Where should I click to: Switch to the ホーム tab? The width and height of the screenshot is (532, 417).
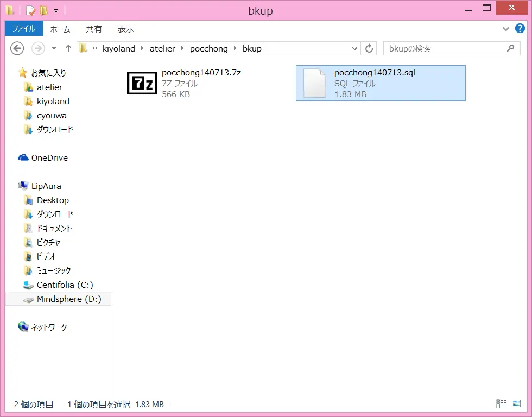coord(60,29)
